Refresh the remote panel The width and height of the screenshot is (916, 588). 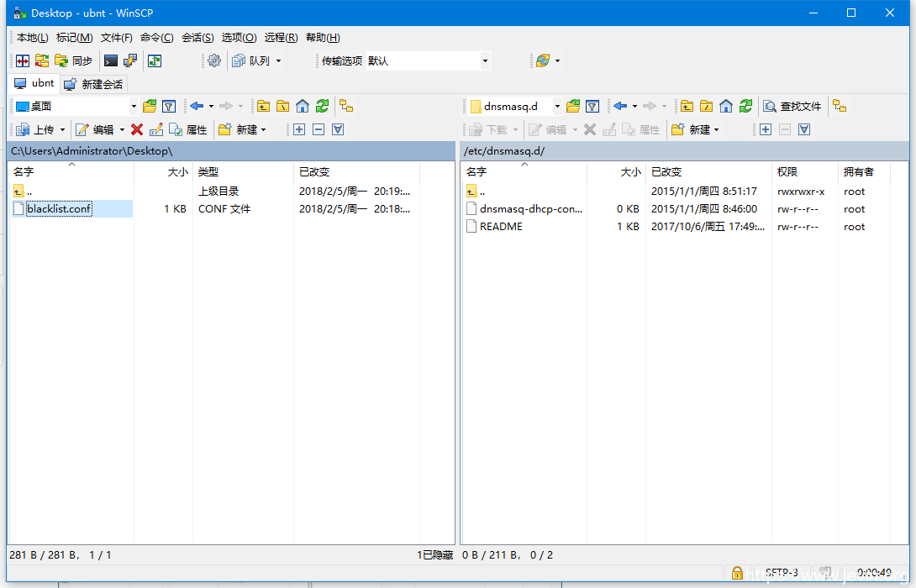745,107
